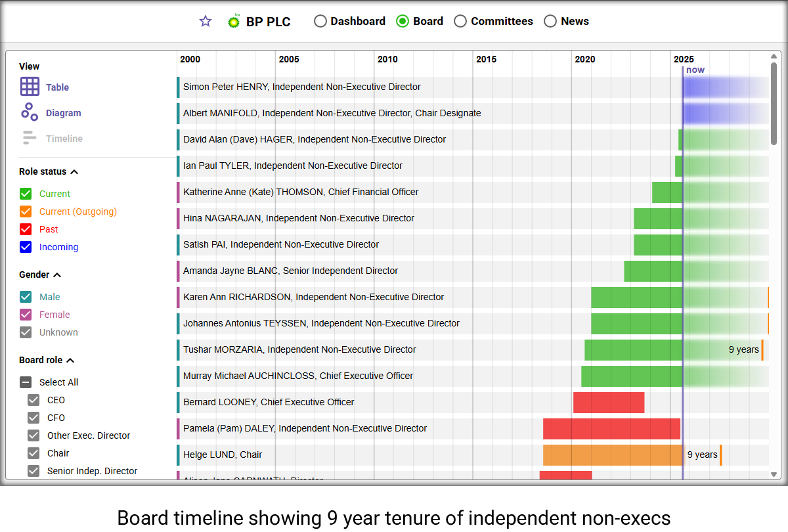Click the scroll down arrow of the timeline
This screenshot has height=532, width=788.
point(774,474)
